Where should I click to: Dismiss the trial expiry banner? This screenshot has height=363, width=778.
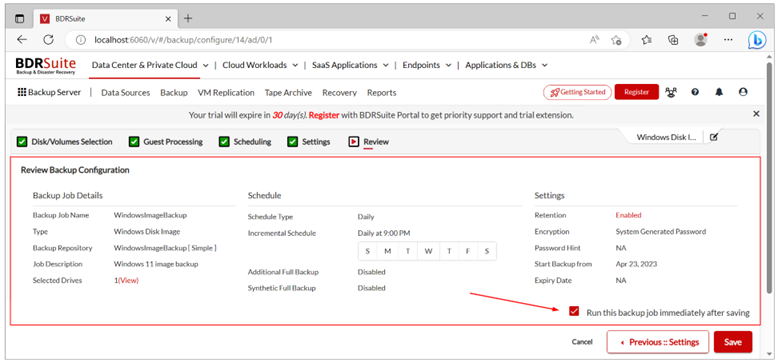tap(756, 114)
